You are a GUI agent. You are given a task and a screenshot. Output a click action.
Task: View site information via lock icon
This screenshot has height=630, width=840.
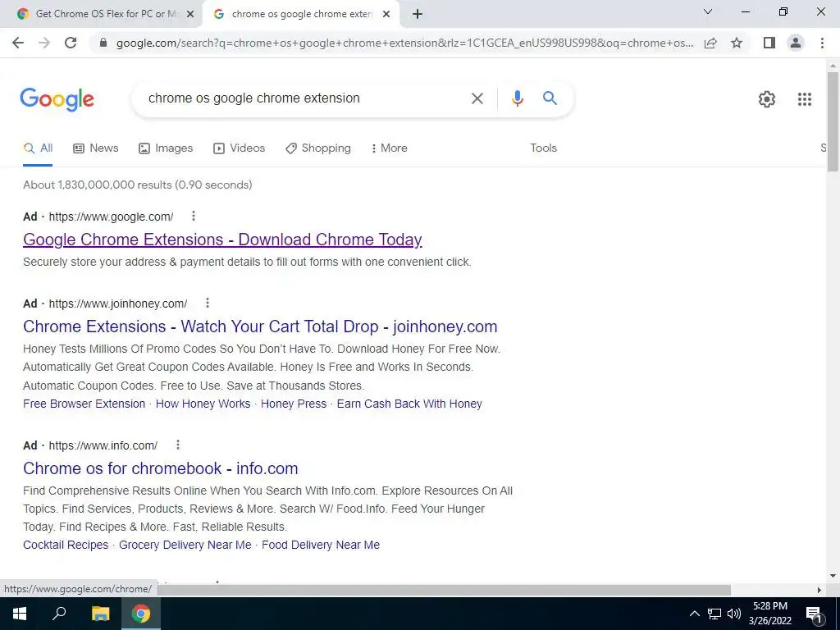[103, 43]
